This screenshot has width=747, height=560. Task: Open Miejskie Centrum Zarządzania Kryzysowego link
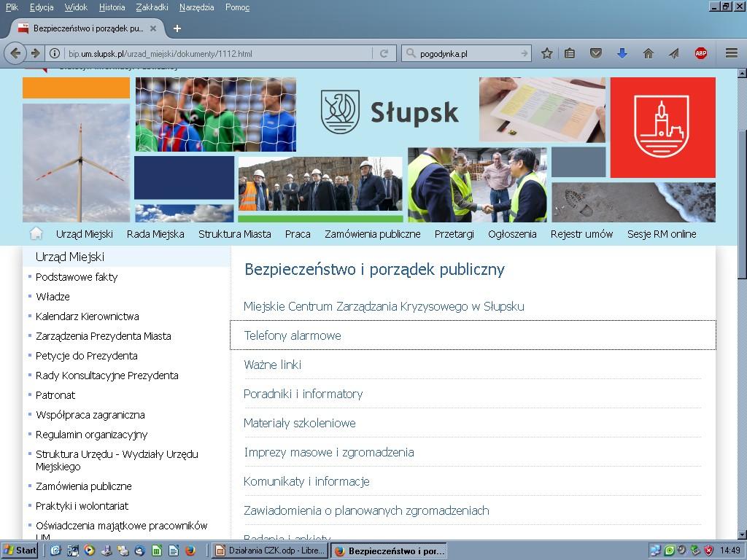[384, 306]
